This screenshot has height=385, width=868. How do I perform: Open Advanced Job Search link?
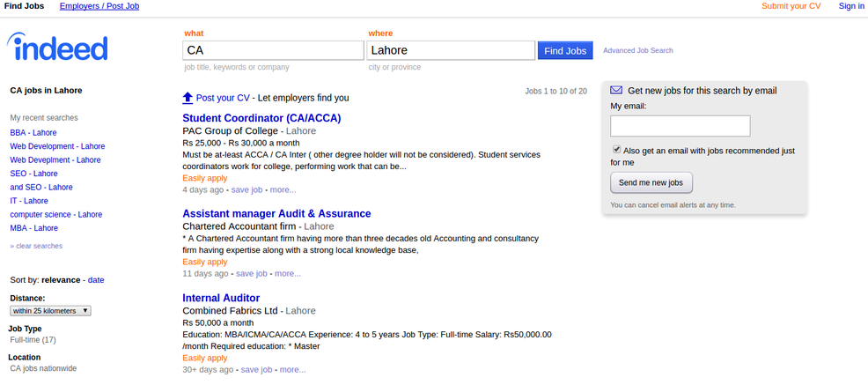(x=637, y=51)
